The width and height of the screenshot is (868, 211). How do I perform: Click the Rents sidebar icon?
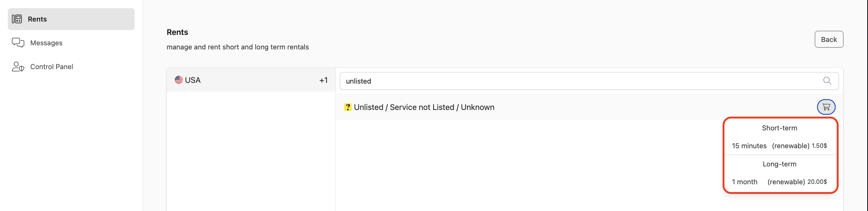click(17, 19)
